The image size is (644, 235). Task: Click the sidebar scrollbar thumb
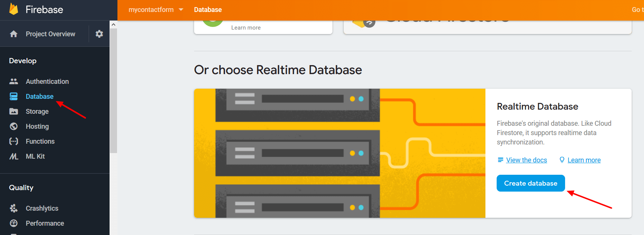pyautogui.click(x=113, y=91)
